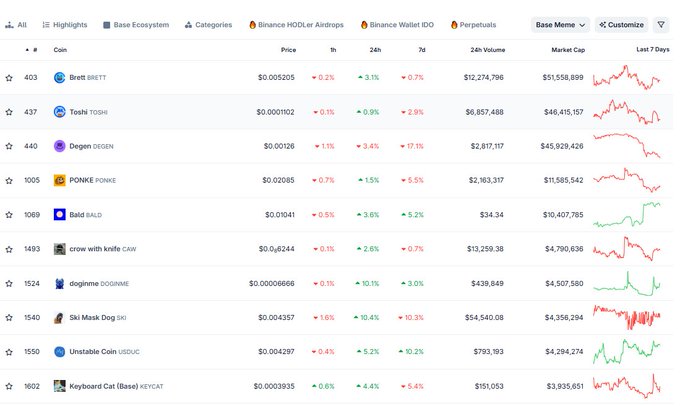Click PONKE price $0.02085
The height and width of the screenshot is (406, 680).
click(278, 180)
